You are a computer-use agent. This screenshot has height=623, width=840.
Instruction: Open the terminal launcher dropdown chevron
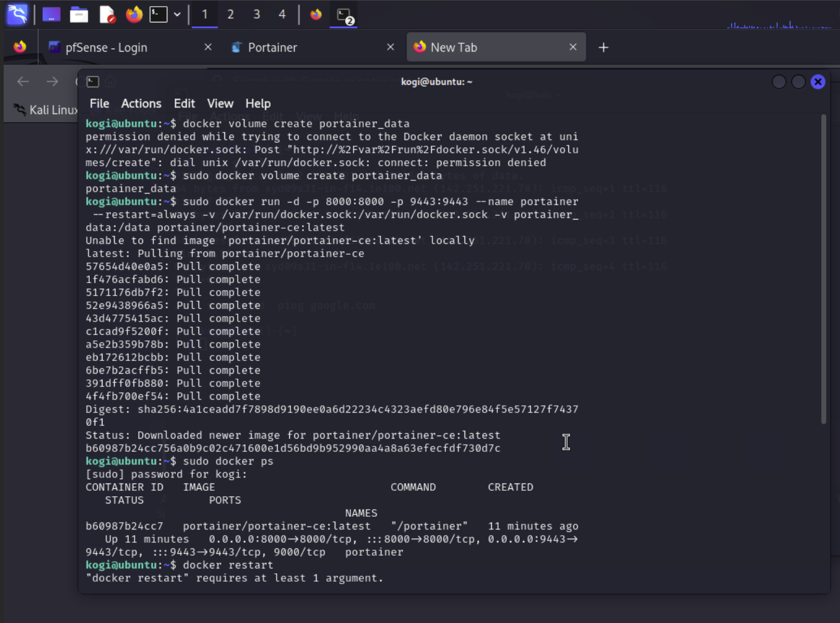tap(176, 15)
